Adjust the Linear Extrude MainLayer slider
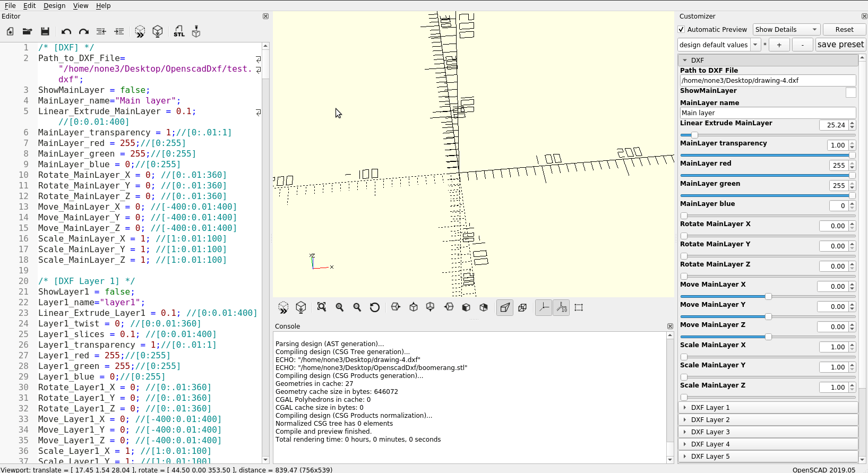This screenshot has height=473, width=868. (768, 135)
